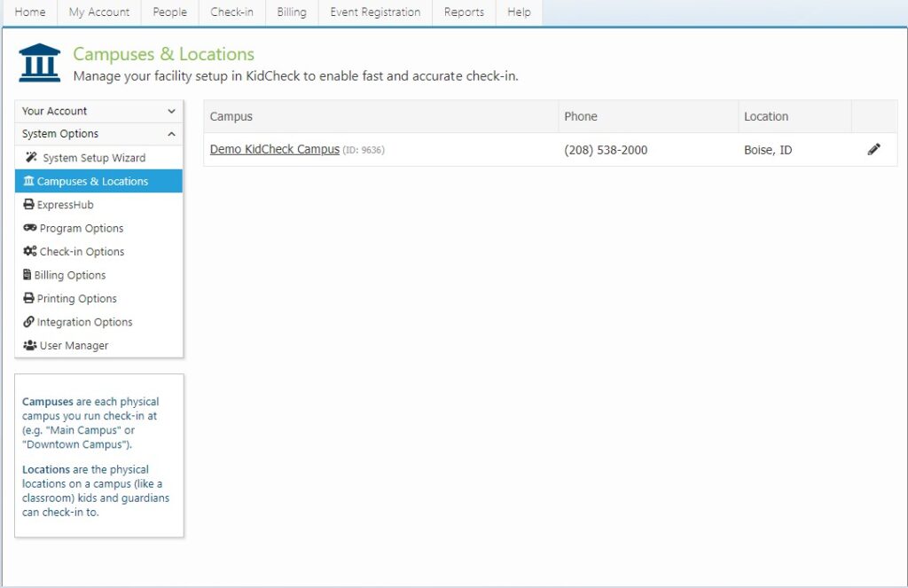Open System Setup Wizard from sidebar
The image size is (908, 588).
99,158
